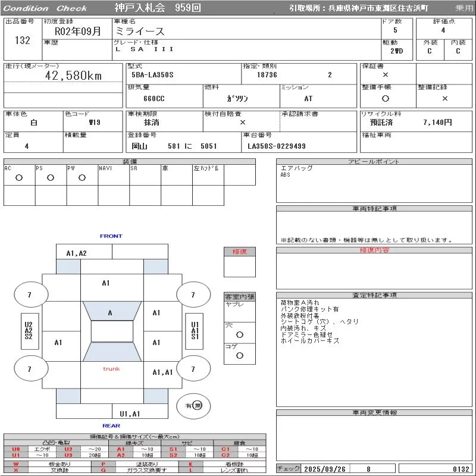
Task: Click the red S2 legend cell
Action: point(173,455)
